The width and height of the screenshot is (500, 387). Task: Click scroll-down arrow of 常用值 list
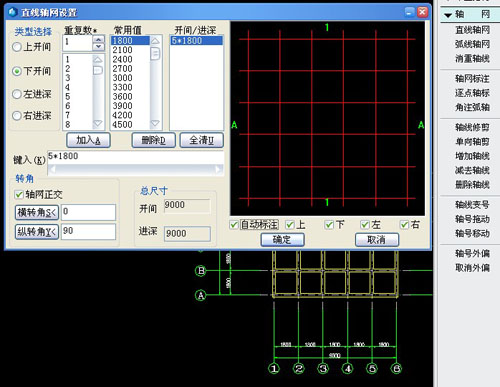pos(155,123)
